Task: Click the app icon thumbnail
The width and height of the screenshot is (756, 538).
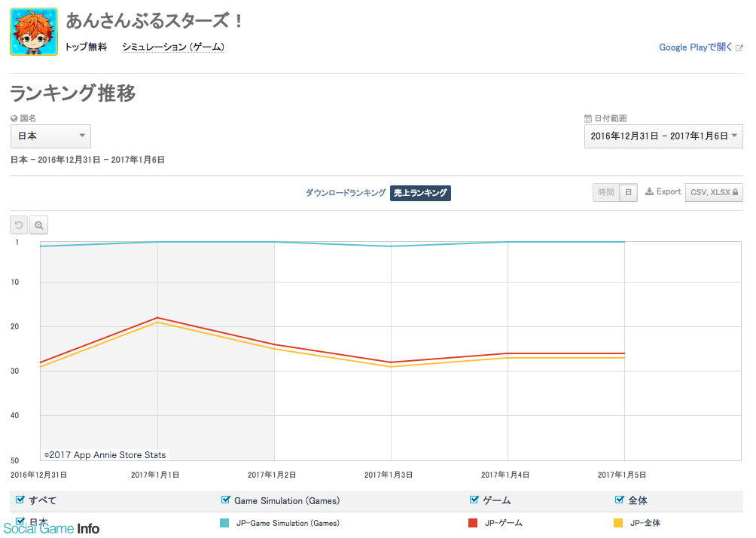Action: (34, 32)
